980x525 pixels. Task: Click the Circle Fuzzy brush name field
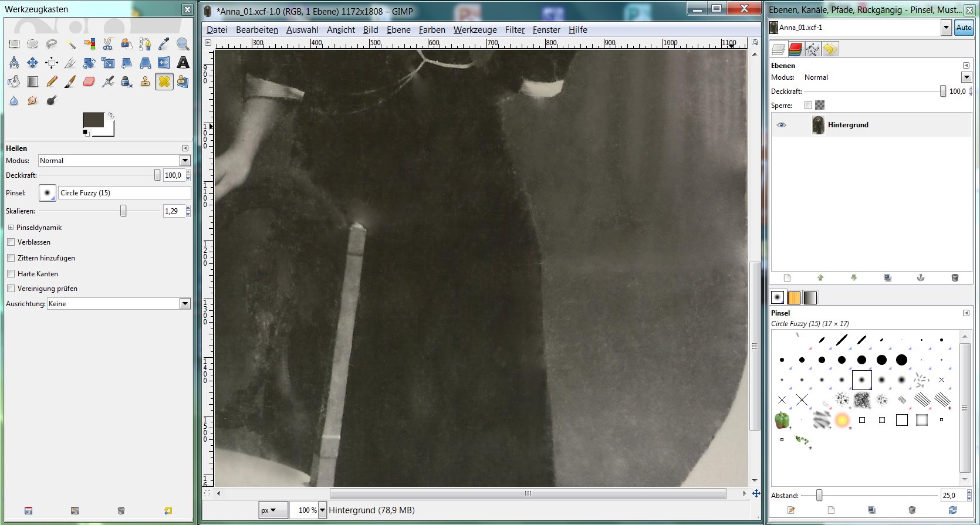click(124, 193)
